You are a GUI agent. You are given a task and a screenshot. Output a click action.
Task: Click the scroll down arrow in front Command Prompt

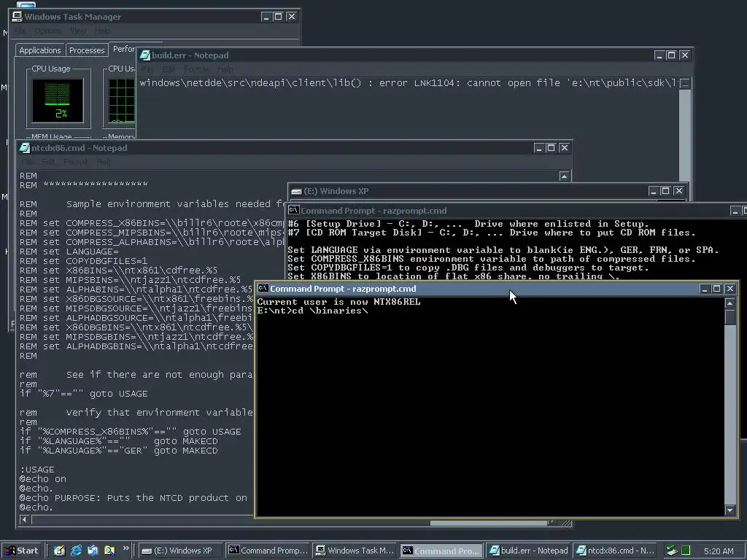pyautogui.click(x=729, y=510)
